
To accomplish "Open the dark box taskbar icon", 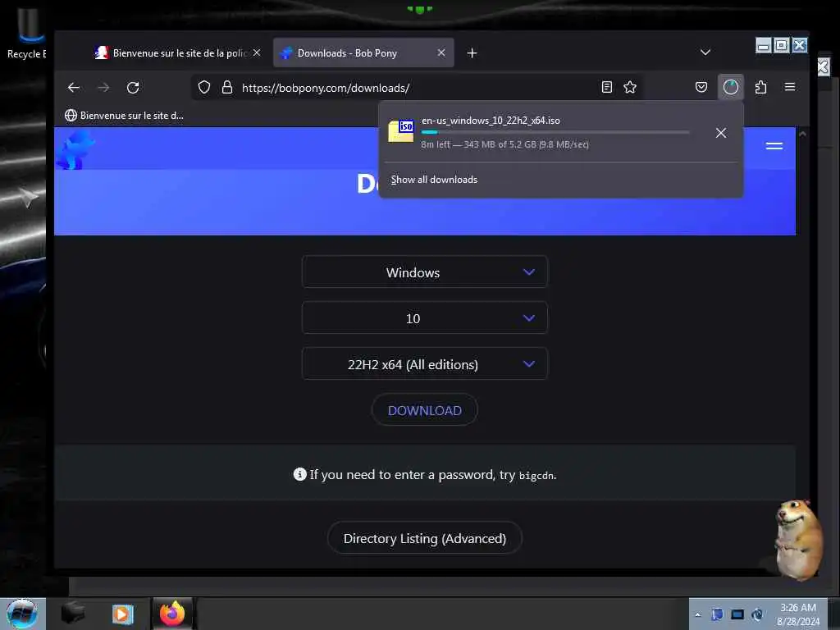I will point(72,614).
